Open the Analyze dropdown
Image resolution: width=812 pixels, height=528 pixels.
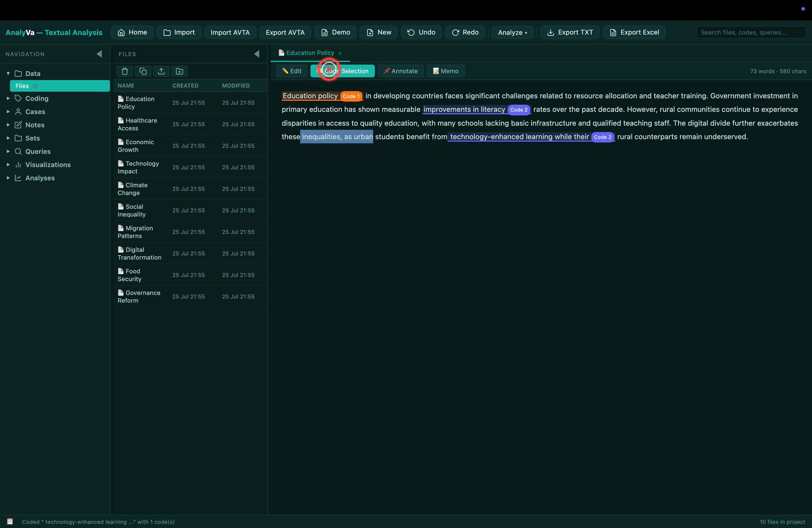512,32
